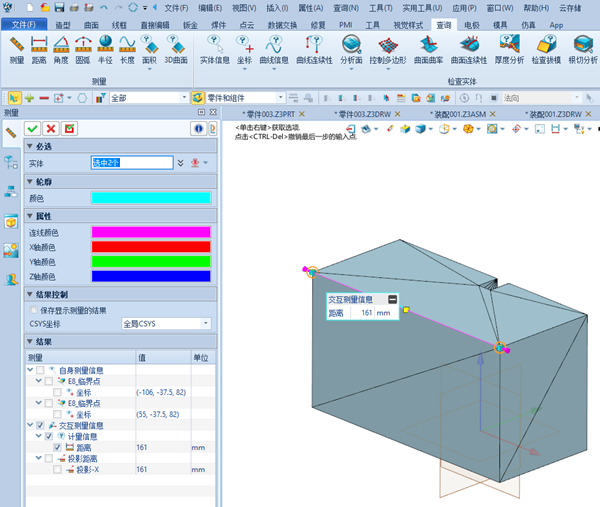The width and height of the screenshot is (600, 507).
Task: Collapse the 必选 section
Action: coord(30,146)
